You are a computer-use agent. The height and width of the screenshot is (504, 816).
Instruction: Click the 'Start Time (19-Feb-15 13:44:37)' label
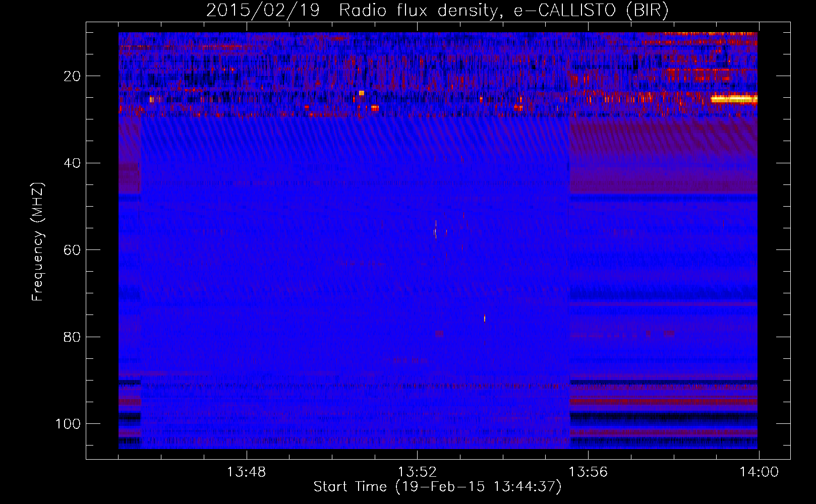click(437, 487)
